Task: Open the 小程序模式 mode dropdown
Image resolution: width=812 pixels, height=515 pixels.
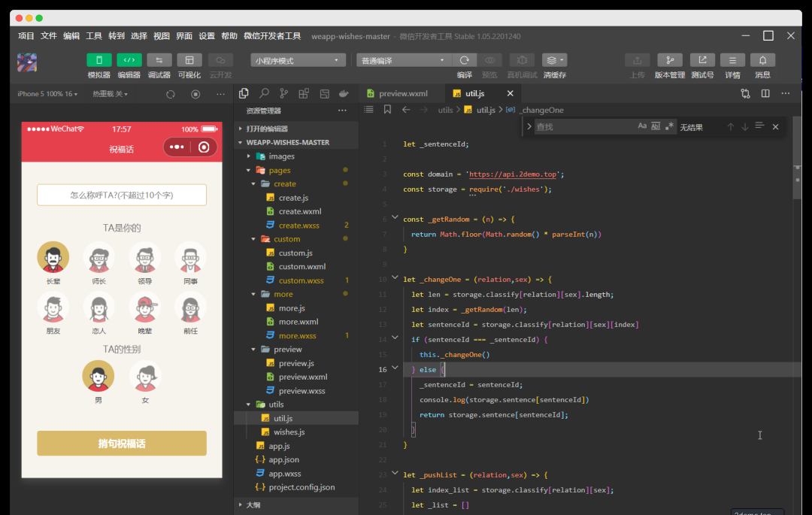Action: click(x=298, y=61)
